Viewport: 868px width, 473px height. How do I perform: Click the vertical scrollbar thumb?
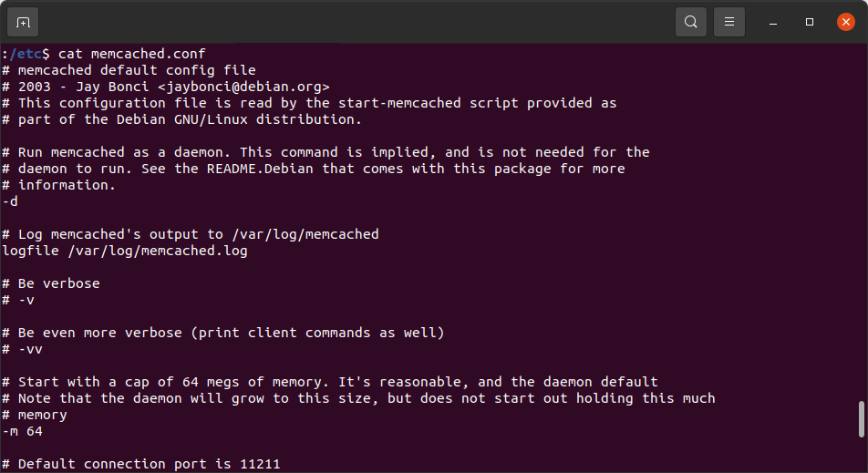861,419
